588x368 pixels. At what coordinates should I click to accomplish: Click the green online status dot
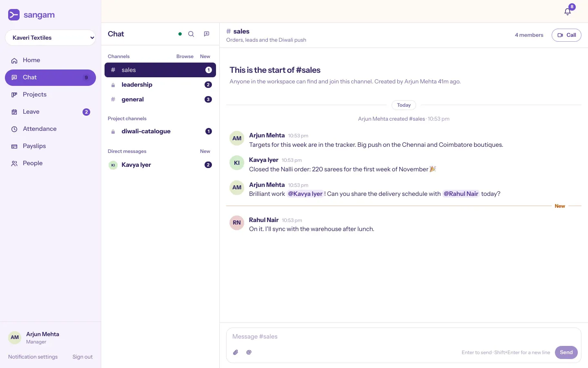pyautogui.click(x=180, y=34)
